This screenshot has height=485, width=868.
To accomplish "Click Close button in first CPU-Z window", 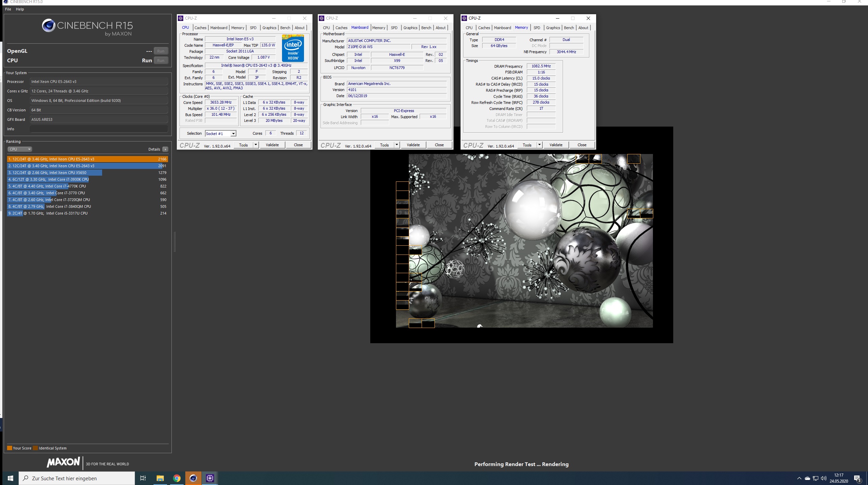I will [x=298, y=145].
